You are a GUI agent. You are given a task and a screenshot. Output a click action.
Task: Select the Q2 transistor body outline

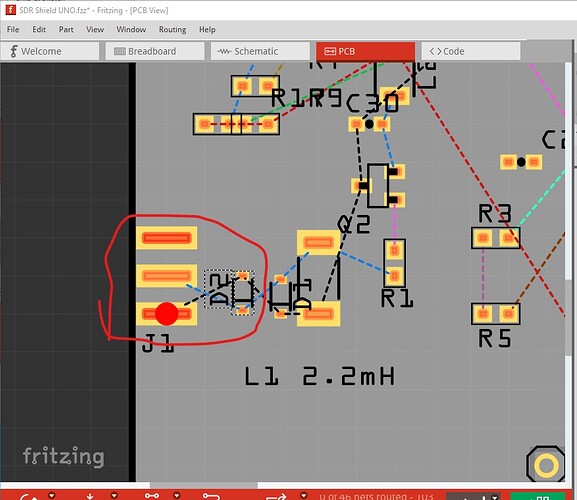tap(378, 185)
